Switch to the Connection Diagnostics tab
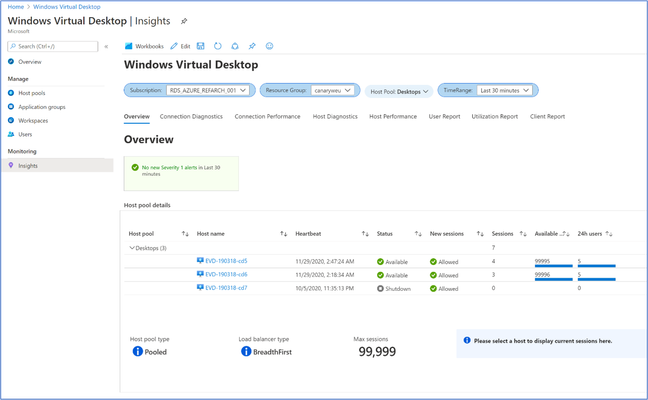The width and height of the screenshot is (648, 400). [x=191, y=117]
